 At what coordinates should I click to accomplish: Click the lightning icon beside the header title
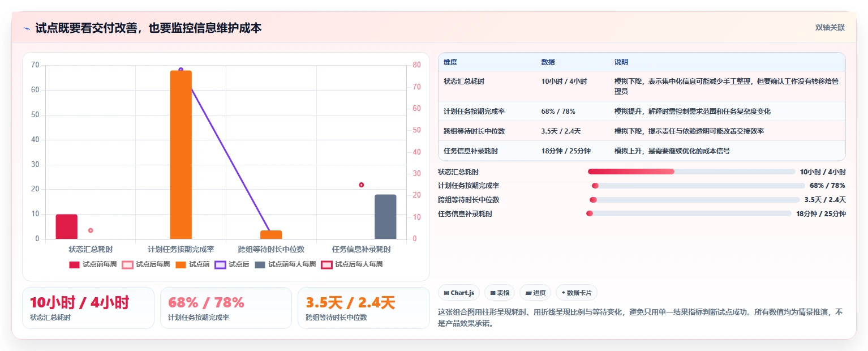tap(27, 28)
